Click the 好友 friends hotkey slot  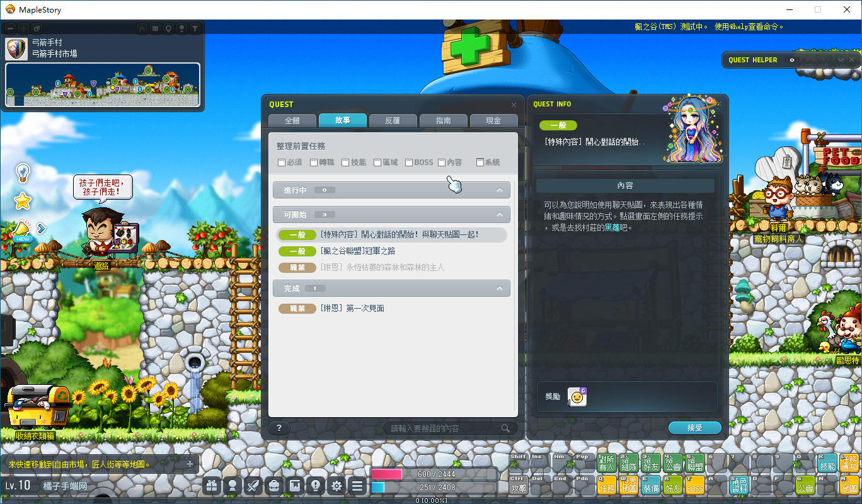pyautogui.click(x=673, y=484)
